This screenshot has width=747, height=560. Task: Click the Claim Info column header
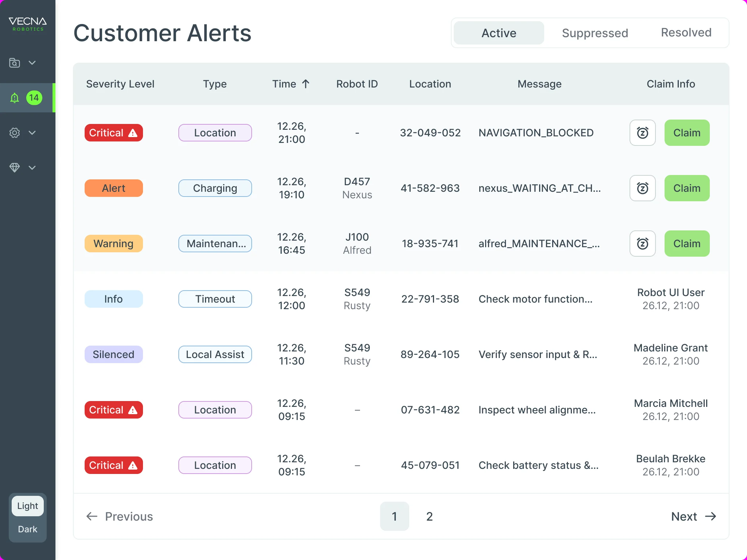[671, 84]
